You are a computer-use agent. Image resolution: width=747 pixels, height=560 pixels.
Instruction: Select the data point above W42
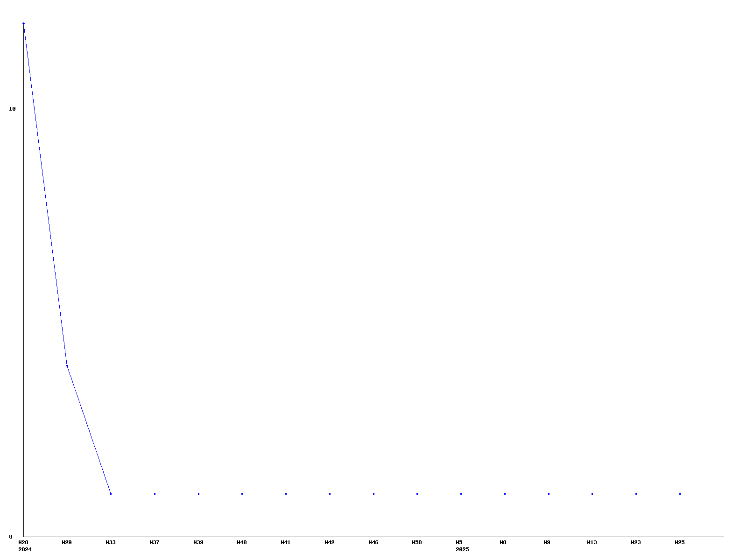330,494
